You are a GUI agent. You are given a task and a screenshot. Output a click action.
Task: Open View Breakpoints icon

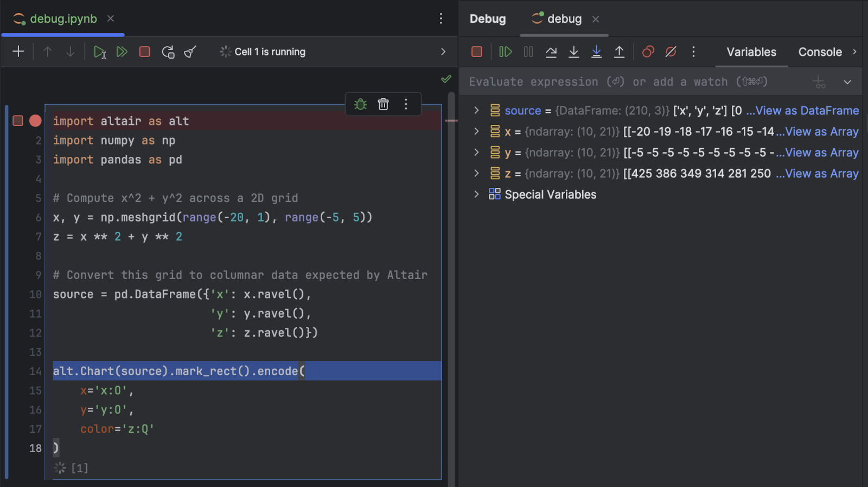[648, 52]
